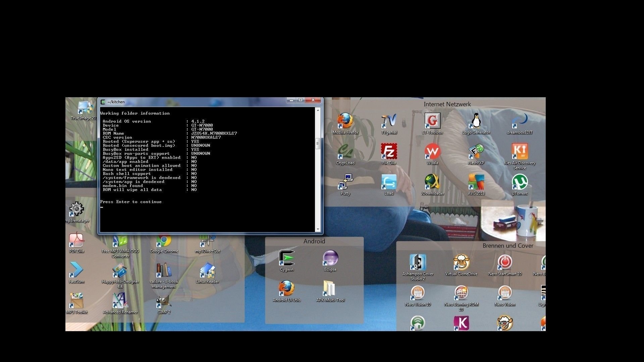Click the 'Android OS version' line in terminal
644x362 pixels.
[x=154, y=121]
